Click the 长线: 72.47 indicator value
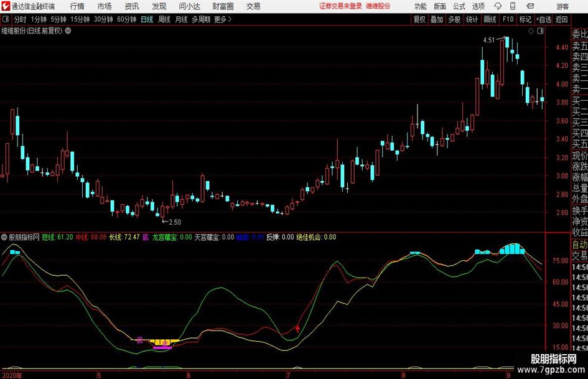This screenshot has height=379, width=588. point(124,237)
